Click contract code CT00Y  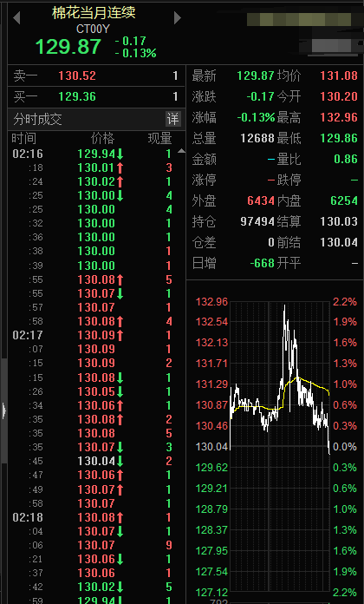[93, 29]
